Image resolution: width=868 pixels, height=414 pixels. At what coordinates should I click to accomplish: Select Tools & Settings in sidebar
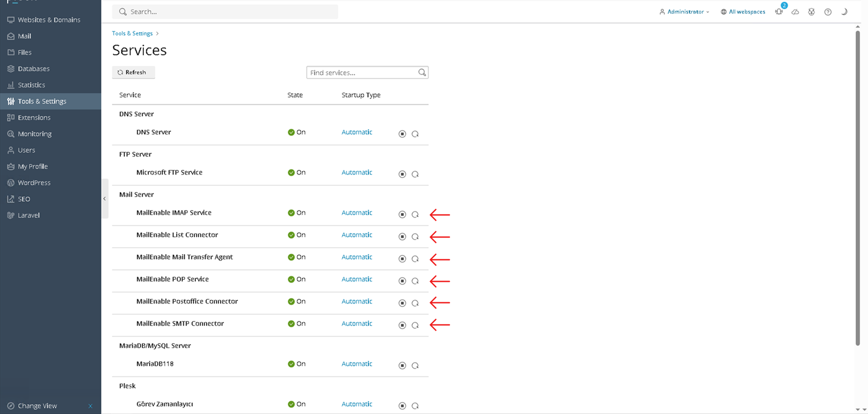click(x=51, y=101)
